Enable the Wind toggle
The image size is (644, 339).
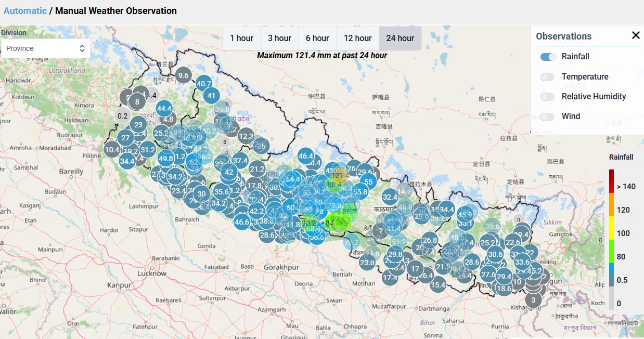(x=548, y=116)
